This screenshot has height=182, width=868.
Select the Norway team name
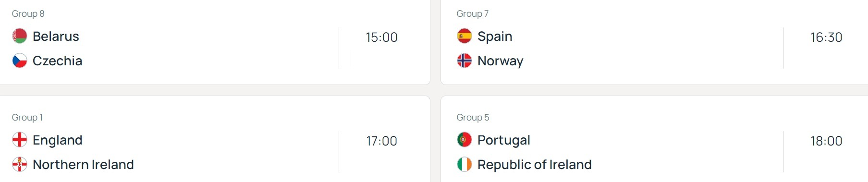pyautogui.click(x=501, y=61)
